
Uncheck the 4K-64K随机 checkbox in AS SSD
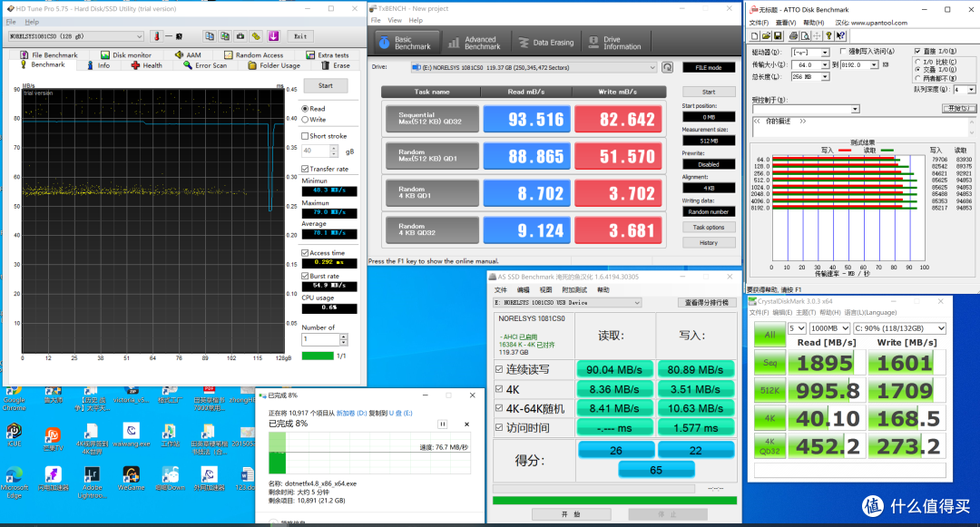pyautogui.click(x=499, y=408)
